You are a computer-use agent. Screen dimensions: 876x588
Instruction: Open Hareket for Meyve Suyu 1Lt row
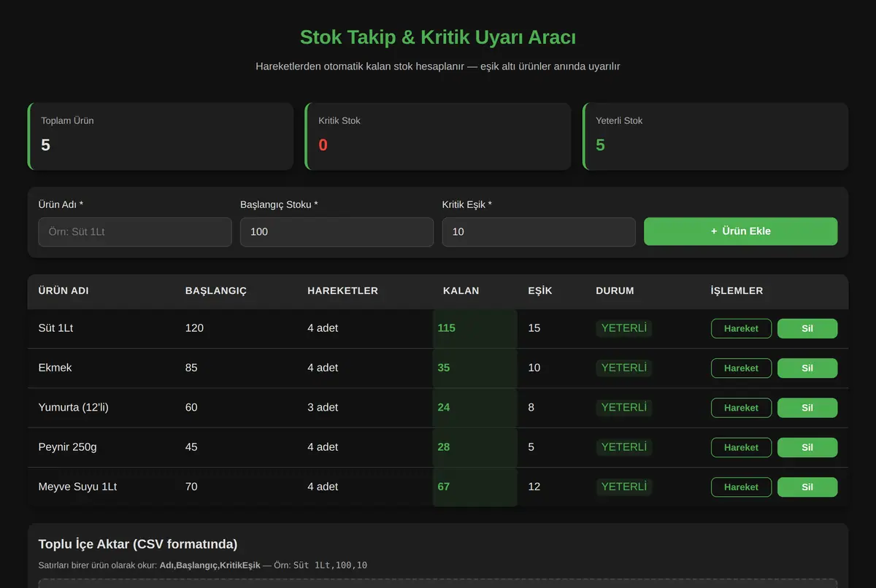pyautogui.click(x=741, y=487)
